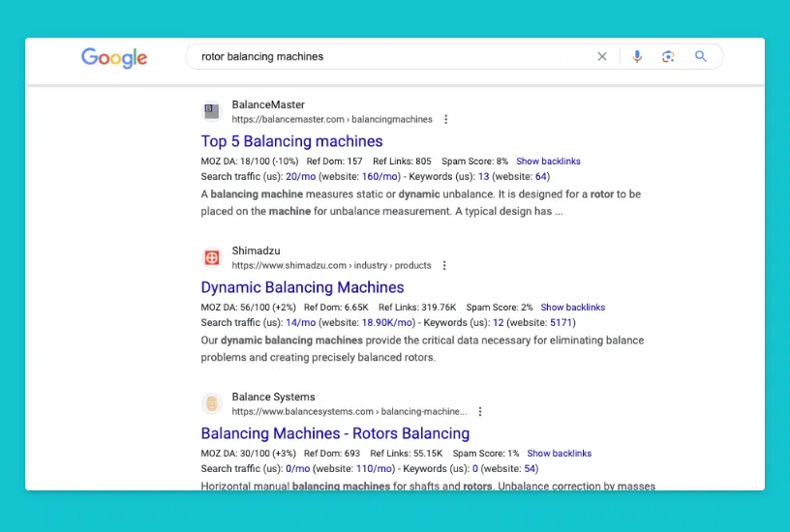Click MOZ DA: 30/100 (+3%) text

coord(249,453)
